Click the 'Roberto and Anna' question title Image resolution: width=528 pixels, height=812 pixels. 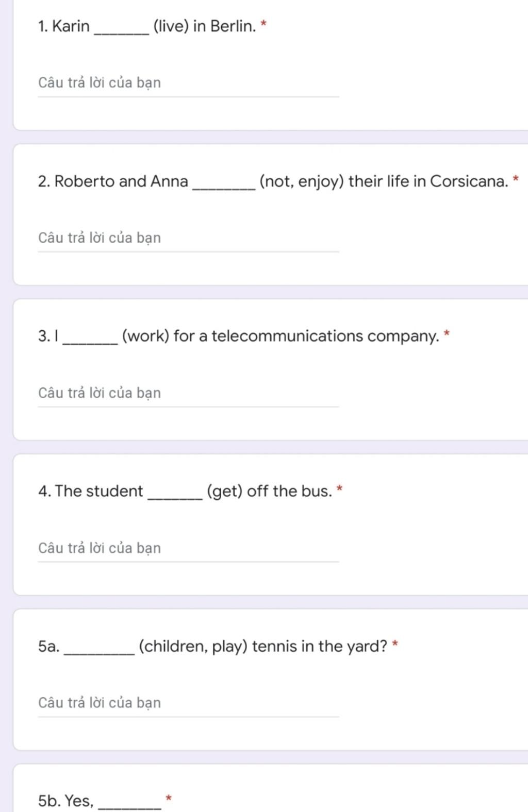coord(273,181)
